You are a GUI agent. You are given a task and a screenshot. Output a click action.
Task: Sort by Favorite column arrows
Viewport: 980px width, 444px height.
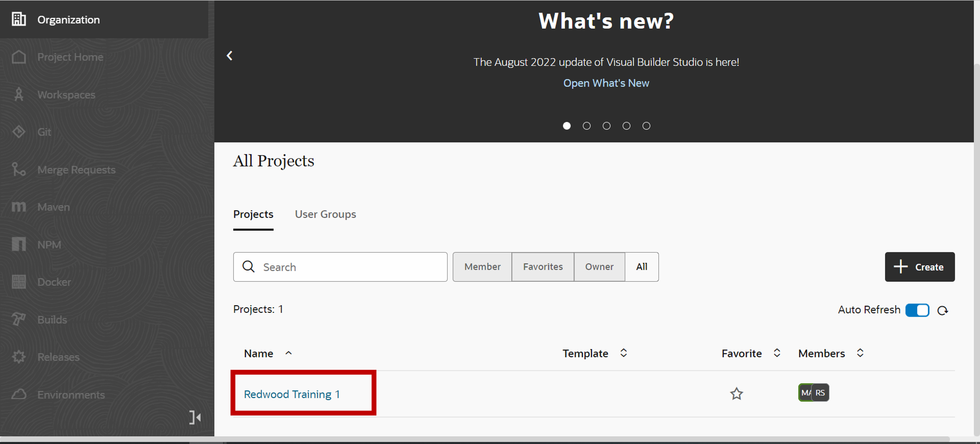click(x=777, y=353)
